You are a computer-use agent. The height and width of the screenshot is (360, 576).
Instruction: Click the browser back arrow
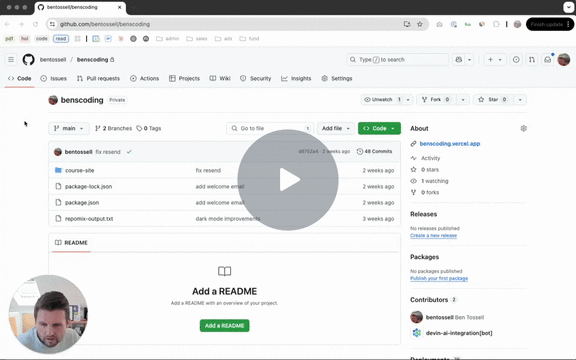(7, 24)
